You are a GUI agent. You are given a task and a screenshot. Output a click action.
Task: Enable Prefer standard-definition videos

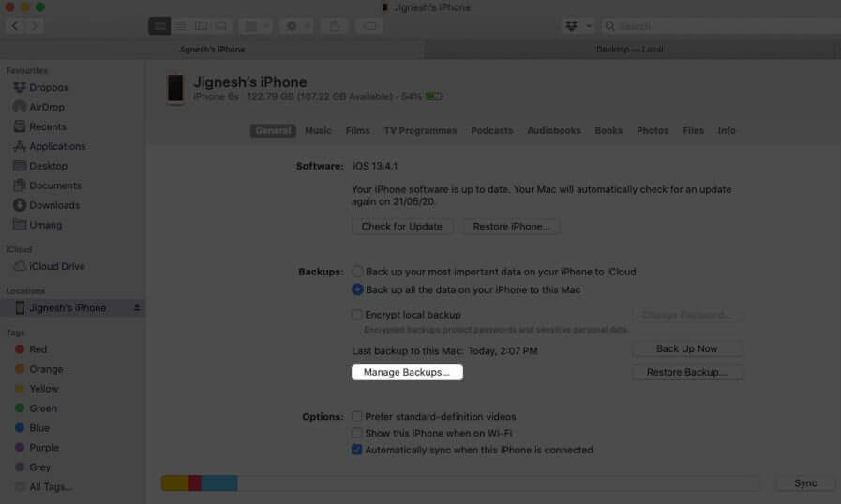coord(356,416)
